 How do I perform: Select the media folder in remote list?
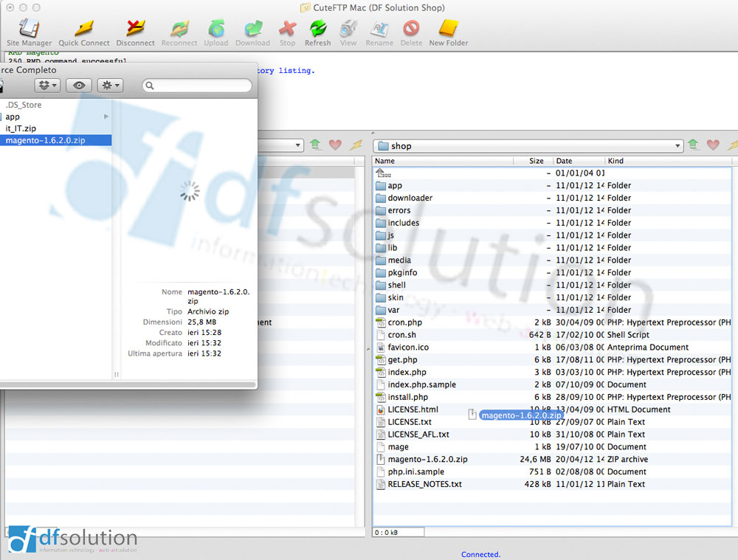pos(553,260)
